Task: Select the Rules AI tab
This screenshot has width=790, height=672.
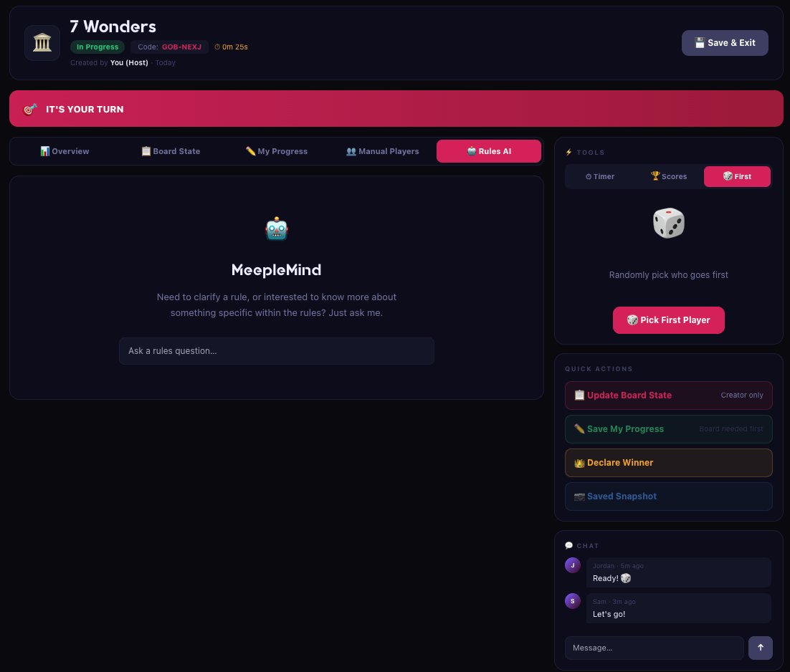Action: click(489, 151)
